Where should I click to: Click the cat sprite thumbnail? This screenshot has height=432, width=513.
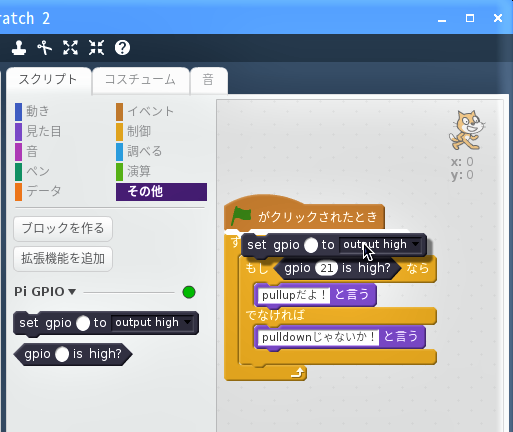tap(466, 130)
